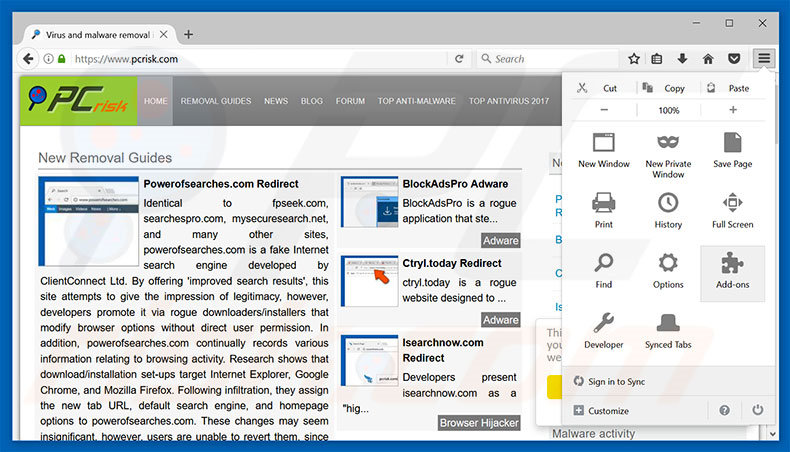The height and width of the screenshot is (452, 790).
Task: Click Ctryl.today article thumbnail
Action: tap(369, 281)
